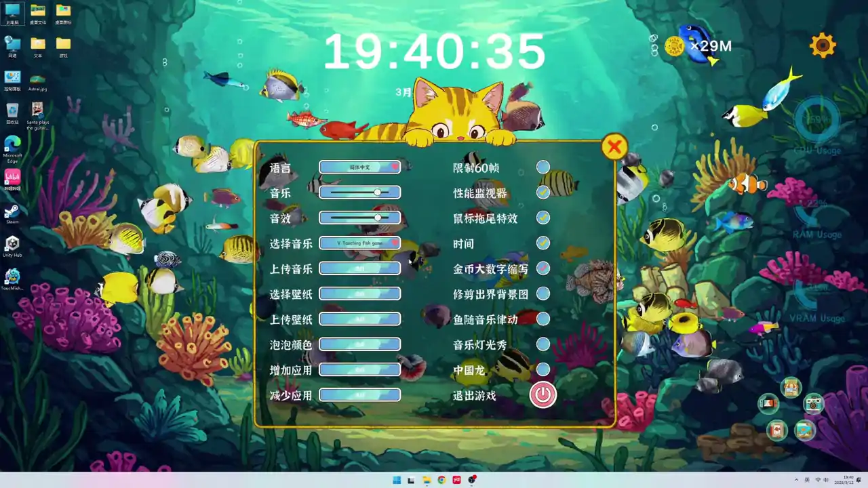Click the 选择壁纸 button
The image size is (868, 488).
360,293
